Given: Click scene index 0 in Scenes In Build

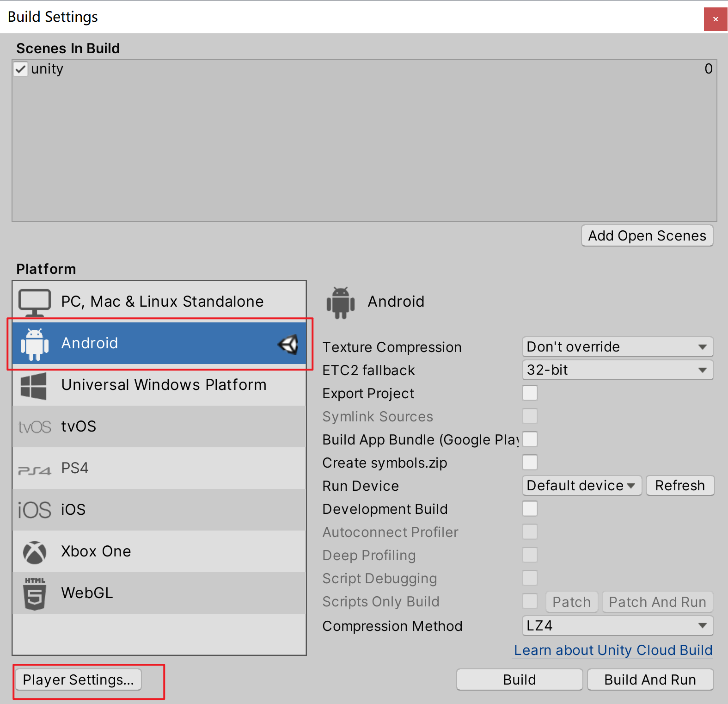Looking at the screenshot, I should pos(709,69).
